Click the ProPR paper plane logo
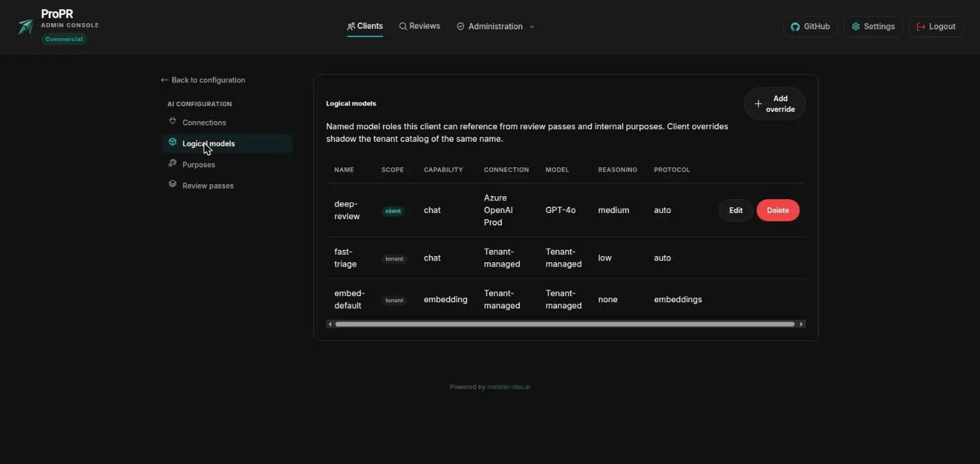Screen dimensions: 980x464 click(26, 26)
